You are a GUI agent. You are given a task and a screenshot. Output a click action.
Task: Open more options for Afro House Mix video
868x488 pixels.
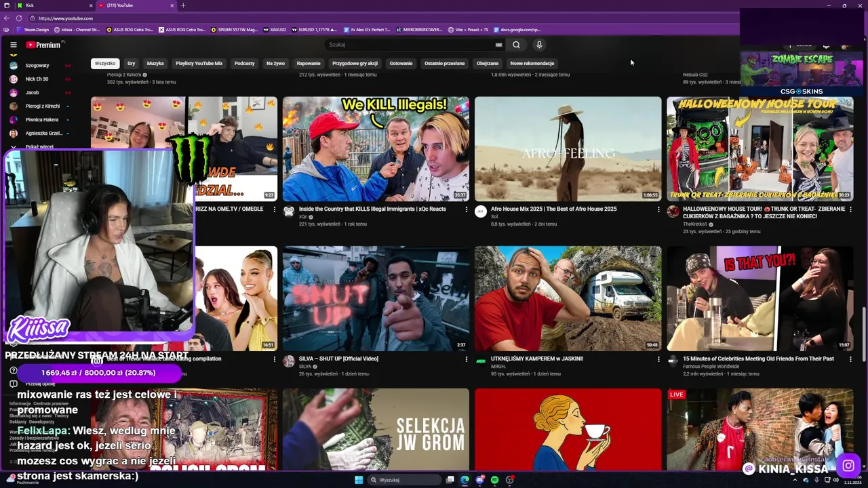pos(658,209)
